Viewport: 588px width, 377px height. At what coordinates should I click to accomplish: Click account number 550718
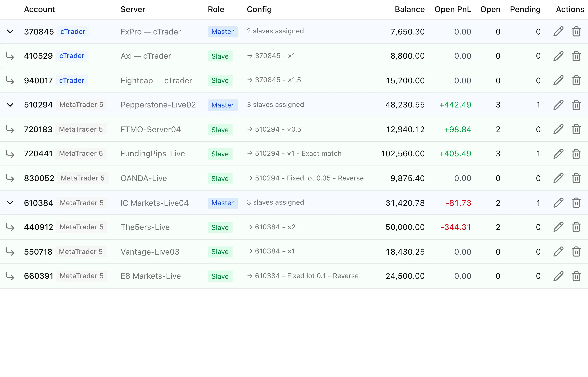coord(38,252)
